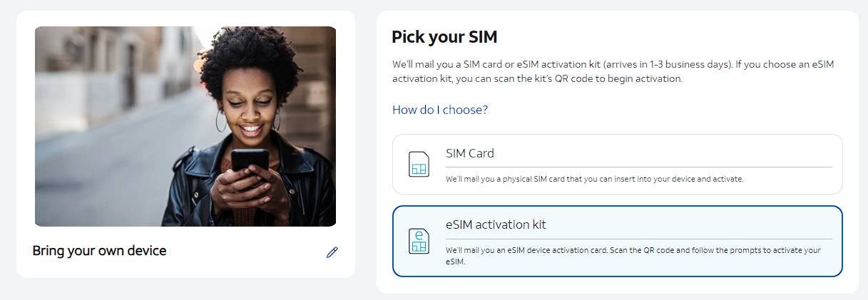Screen dimensions: 868x300
Task: Click the pencil edit icon
Action: point(332,252)
